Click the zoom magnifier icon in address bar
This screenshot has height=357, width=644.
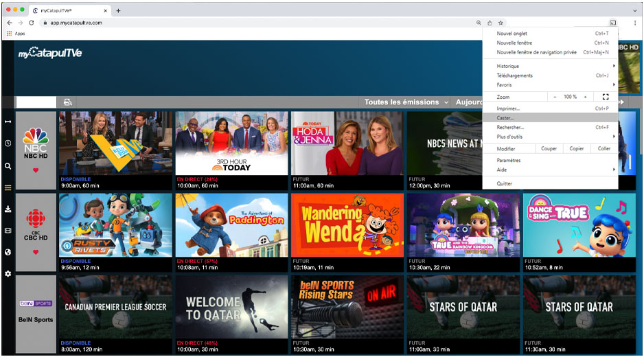(x=479, y=23)
